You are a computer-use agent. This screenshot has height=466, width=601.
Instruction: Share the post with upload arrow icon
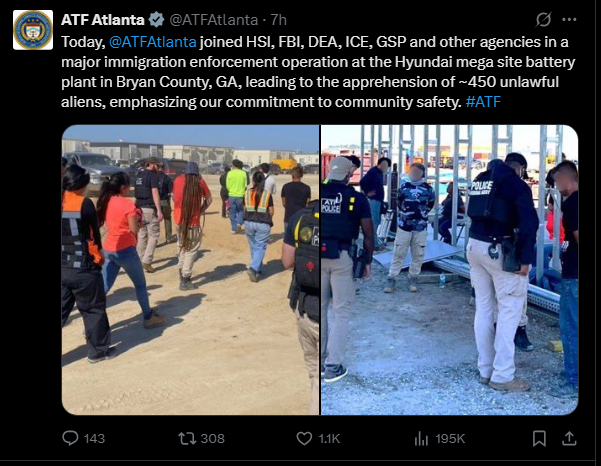pyautogui.click(x=569, y=438)
